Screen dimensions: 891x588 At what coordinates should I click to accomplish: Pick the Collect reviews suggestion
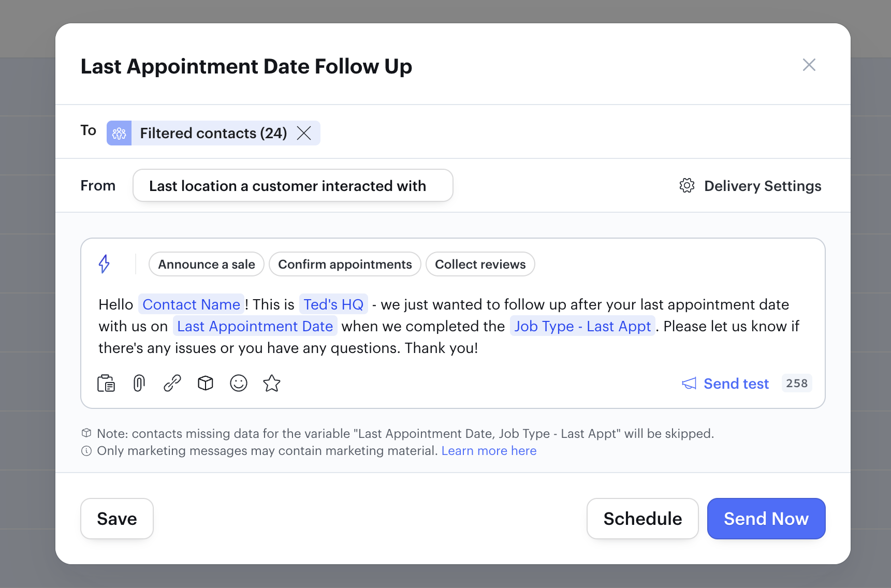pyautogui.click(x=480, y=264)
